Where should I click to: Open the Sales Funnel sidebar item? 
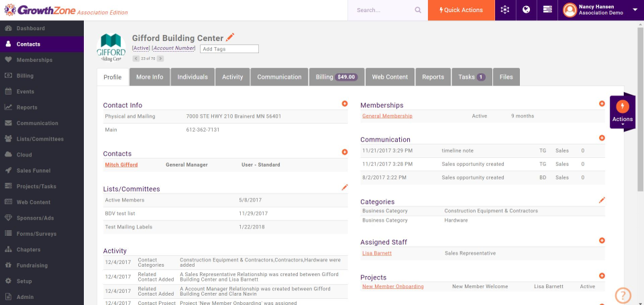tap(42, 171)
